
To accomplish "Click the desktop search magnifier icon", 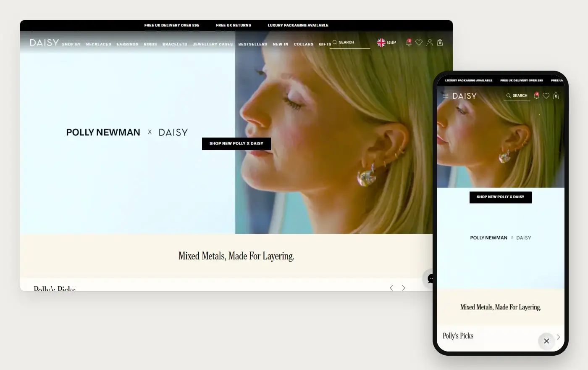I will (x=335, y=42).
